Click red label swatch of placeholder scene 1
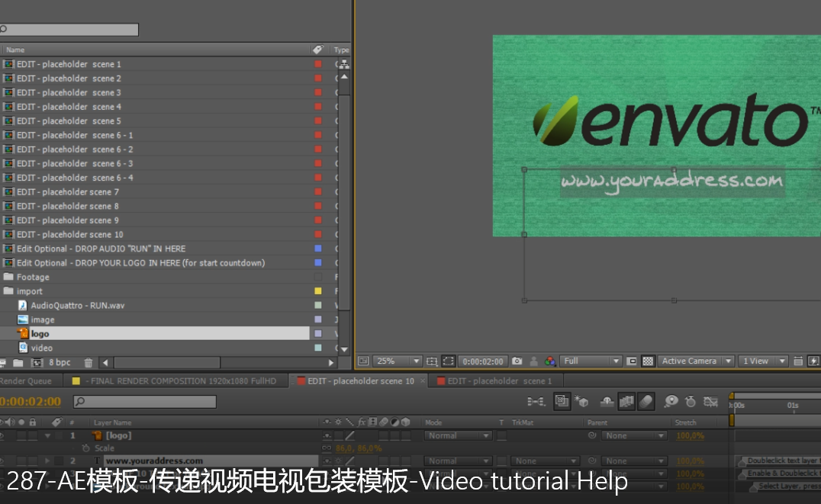The width and height of the screenshot is (821, 504). tap(318, 64)
